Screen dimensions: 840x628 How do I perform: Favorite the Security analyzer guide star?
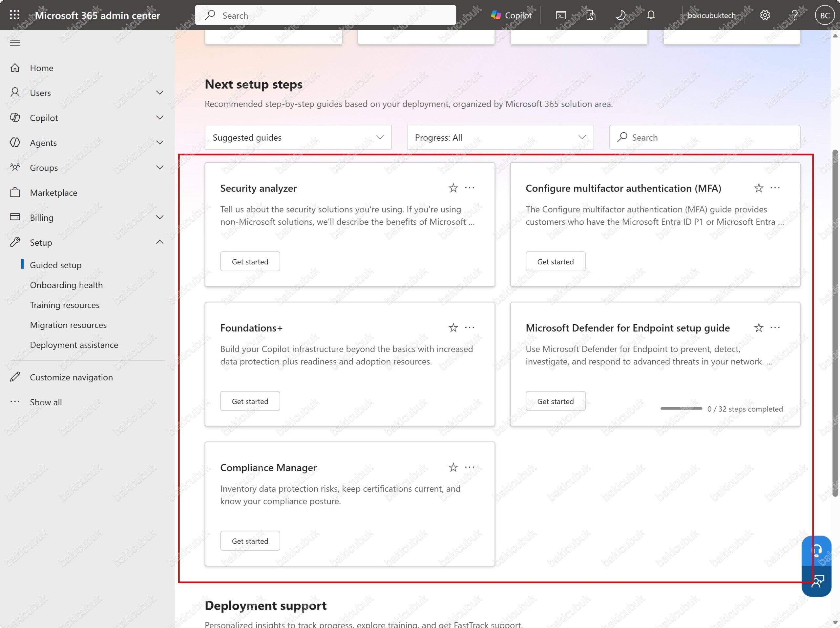pyautogui.click(x=453, y=188)
